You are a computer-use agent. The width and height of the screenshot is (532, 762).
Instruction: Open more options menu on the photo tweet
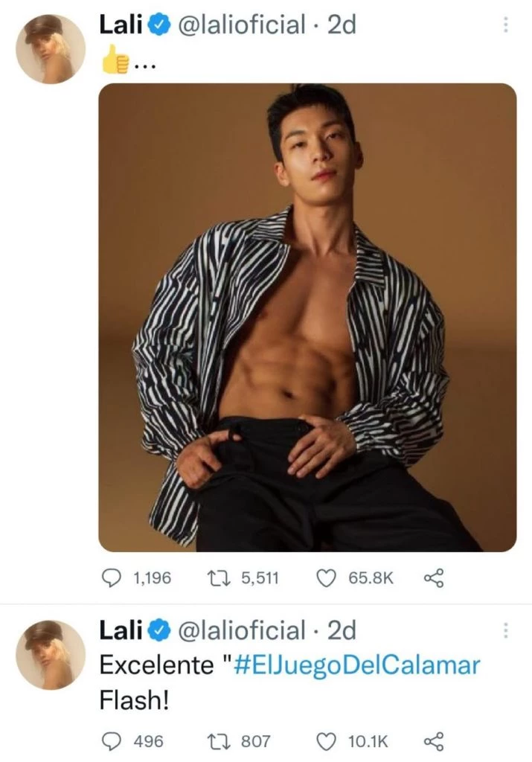tap(506, 25)
